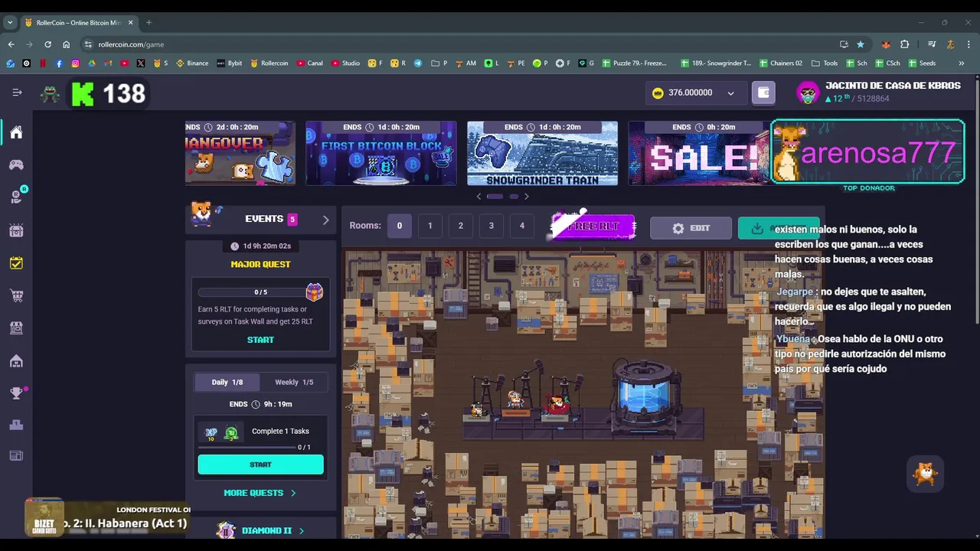Screen dimensions: 980x551
Task: Open the MetaMask fox extension
Action: coord(886,44)
